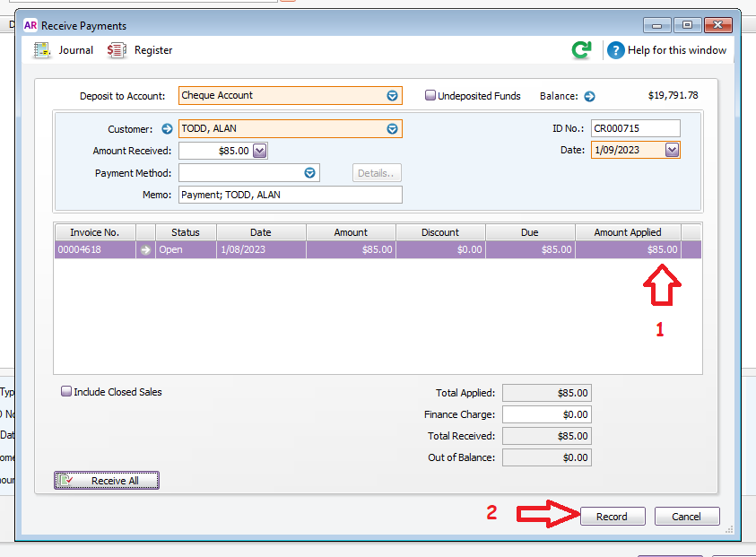The image size is (756, 557).
Task: Open the Amount Received calculator dropdown
Action: (260, 152)
